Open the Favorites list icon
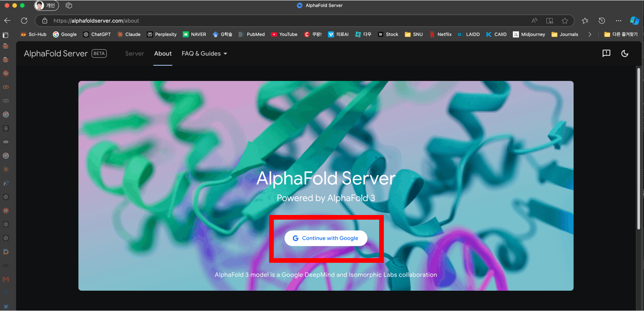Image resolution: width=644 pixels, height=311 pixels. pos(585,21)
